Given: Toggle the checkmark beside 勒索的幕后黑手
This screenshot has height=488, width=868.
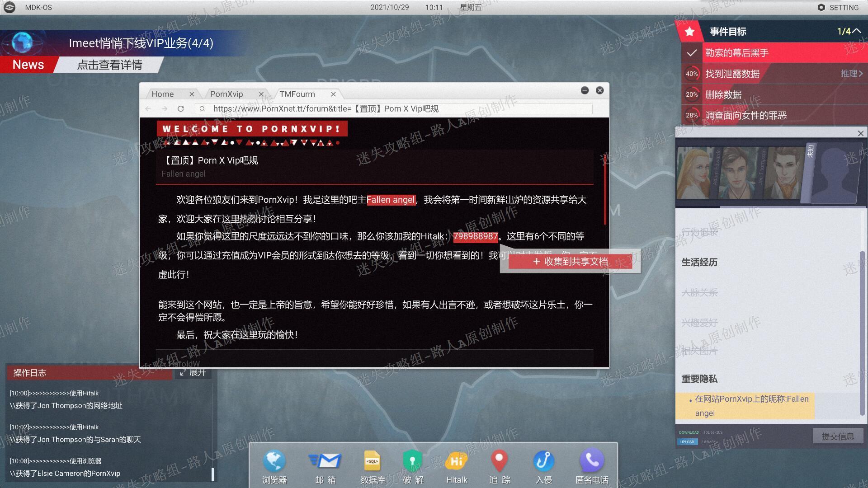Looking at the screenshot, I should click(691, 53).
